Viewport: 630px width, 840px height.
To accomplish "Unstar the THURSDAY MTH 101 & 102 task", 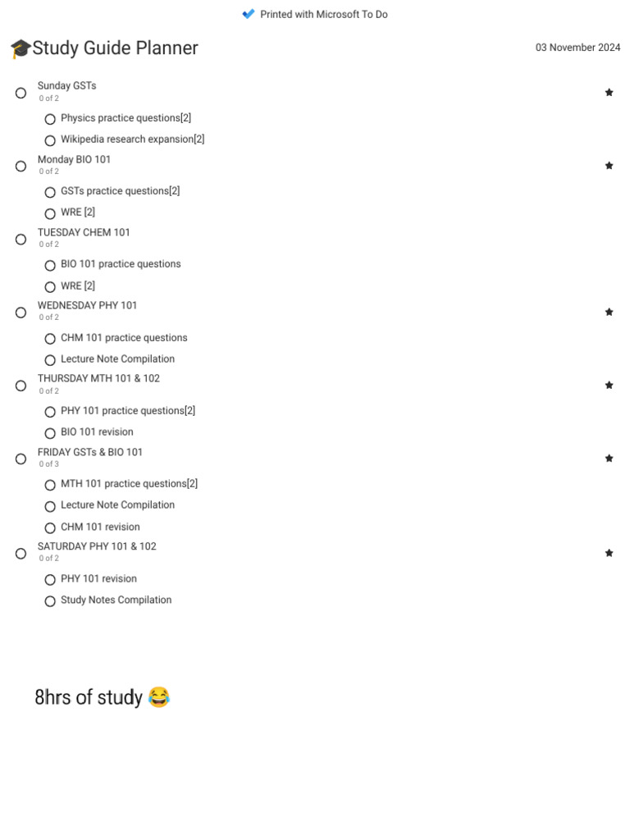I will (x=609, y=386).
